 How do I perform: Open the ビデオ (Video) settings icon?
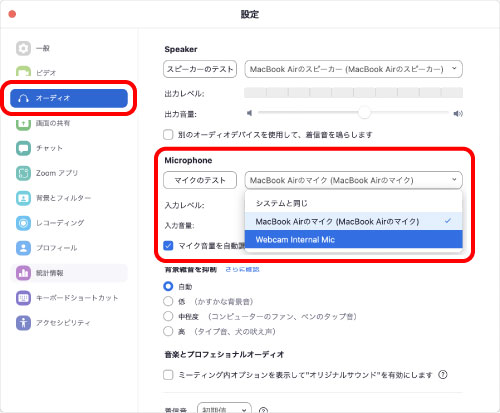coord(23,72)
